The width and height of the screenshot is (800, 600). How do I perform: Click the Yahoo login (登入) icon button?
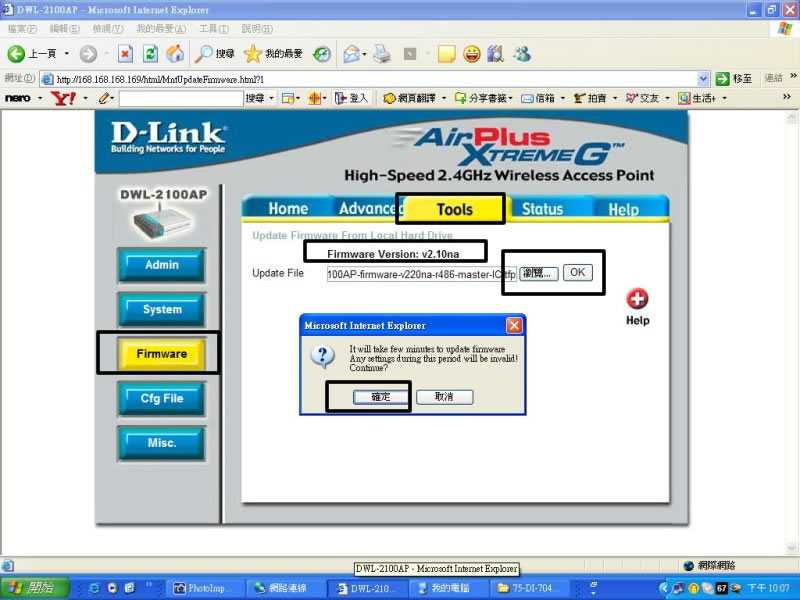[x=352, y=98]
